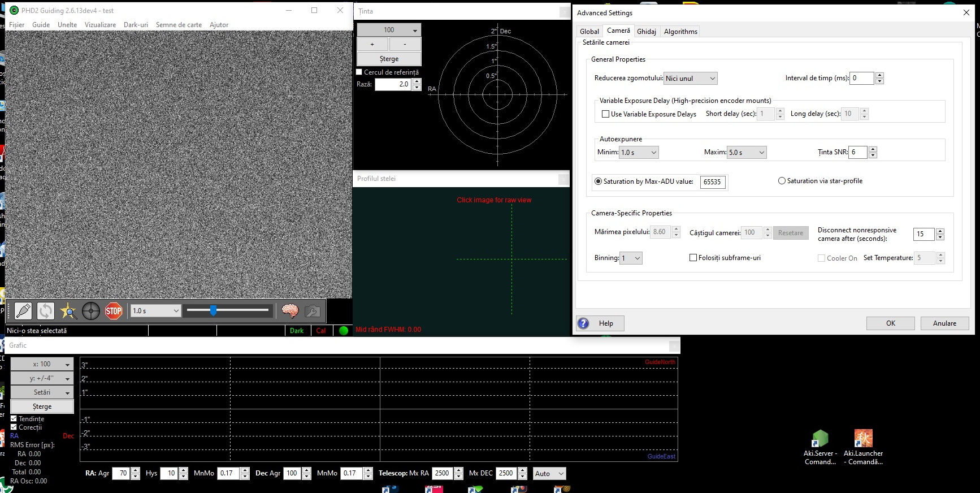Toggle the Corecții checkbox
This screenshot has width=980, height=493.
click(14, 427)
